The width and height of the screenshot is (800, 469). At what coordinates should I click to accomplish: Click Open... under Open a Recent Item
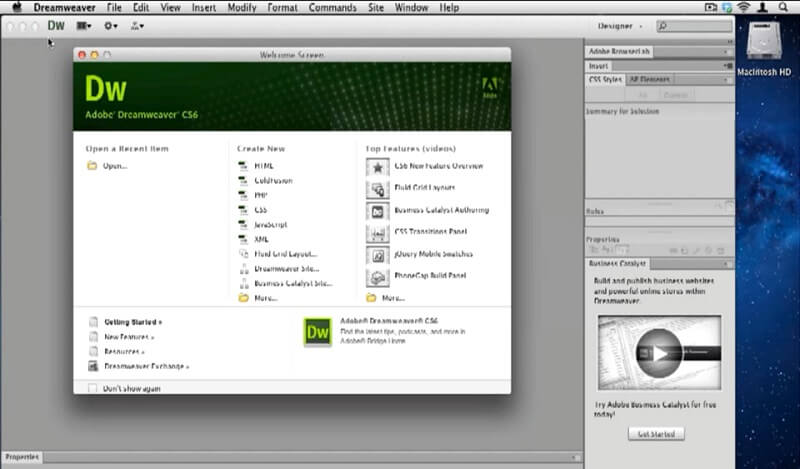pyautogui.click(x=115, y=166)
